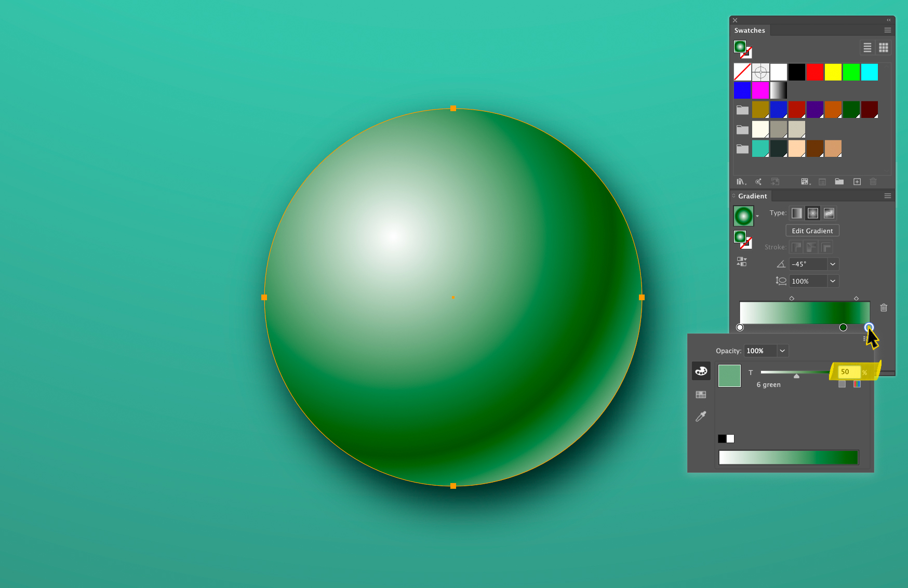
Task: Open the Opacity dropdown
Action: pos(782,351)
